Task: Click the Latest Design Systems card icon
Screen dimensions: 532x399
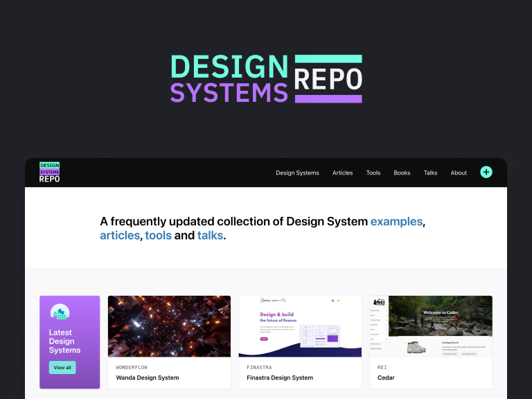Action: tap(60, 312)
